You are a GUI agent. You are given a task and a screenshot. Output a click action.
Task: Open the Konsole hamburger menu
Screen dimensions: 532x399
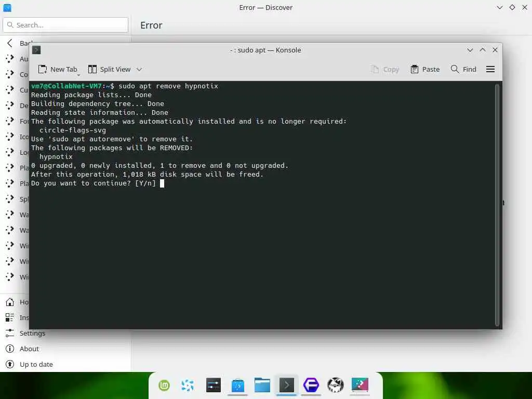pos(490,69)
